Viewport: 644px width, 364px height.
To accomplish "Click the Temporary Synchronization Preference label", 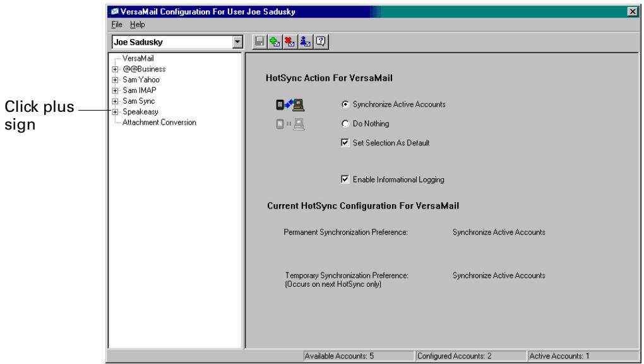I will tap(347, 276).
